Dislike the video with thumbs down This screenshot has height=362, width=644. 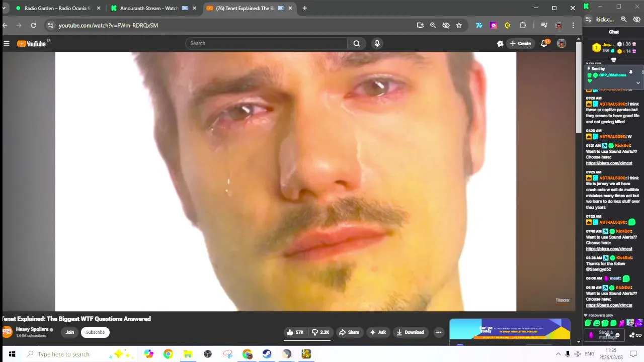(320, 332)
